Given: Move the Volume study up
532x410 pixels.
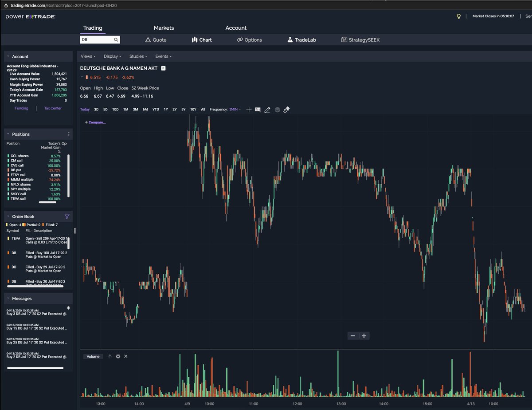Looking at the screenshot, I should 110,356.
